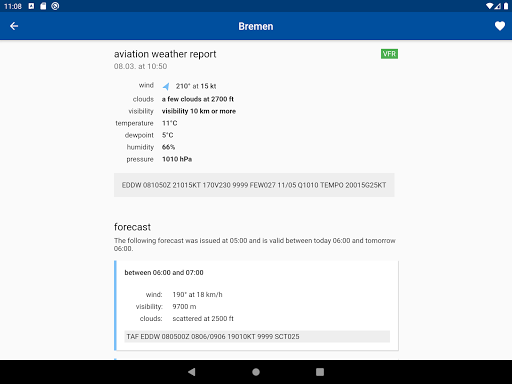Click the green VFR flight category badge
This screenshot has width=512, height=384.
(x=389, y=54)
